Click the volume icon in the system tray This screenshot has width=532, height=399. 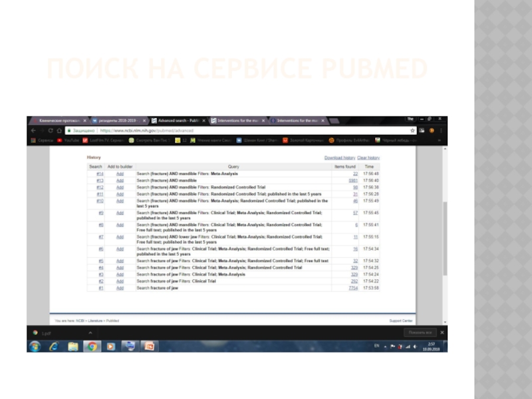click(415, 346)
